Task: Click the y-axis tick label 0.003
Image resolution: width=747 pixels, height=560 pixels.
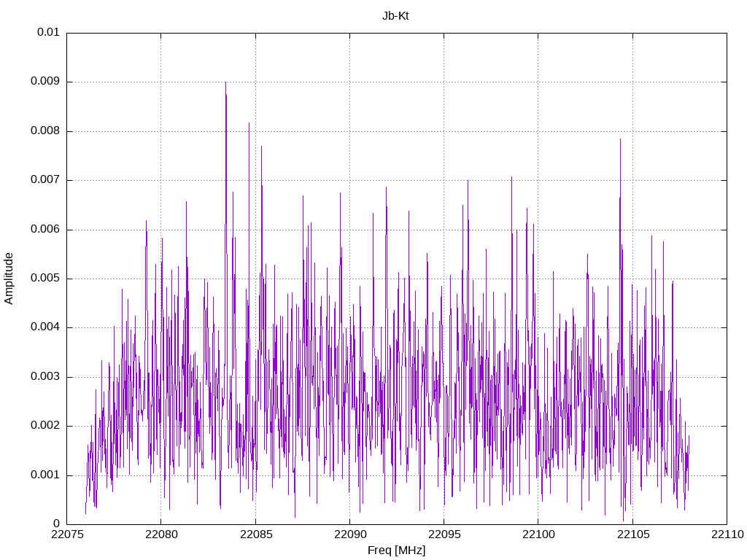Action: [x=45, y=376]
